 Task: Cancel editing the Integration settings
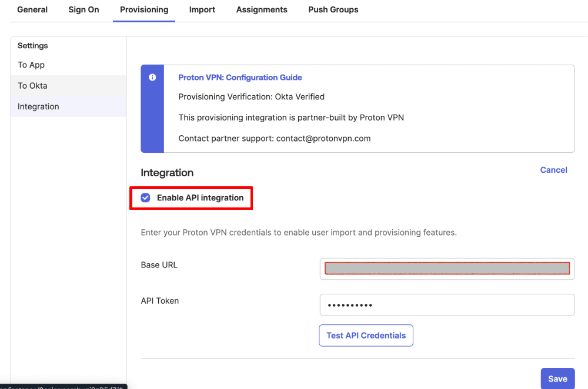click(x=553, y=170)
